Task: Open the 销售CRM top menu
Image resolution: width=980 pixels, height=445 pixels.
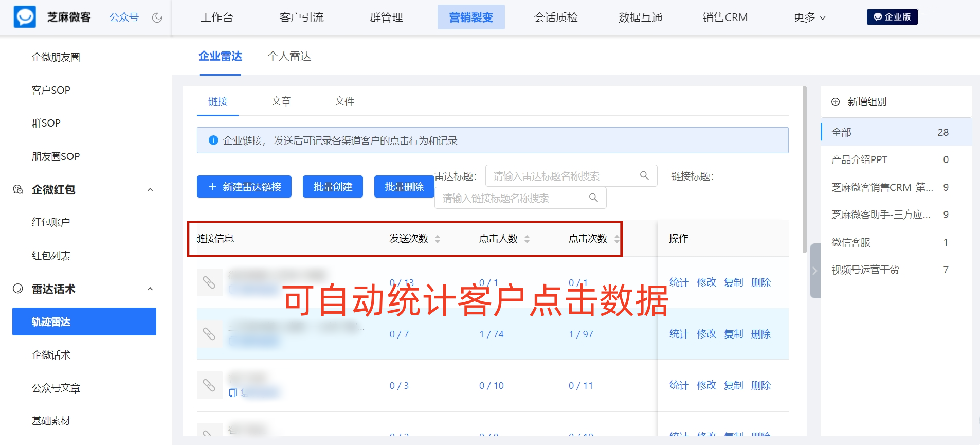Action: pyautogui.click(x=725, y=17)
